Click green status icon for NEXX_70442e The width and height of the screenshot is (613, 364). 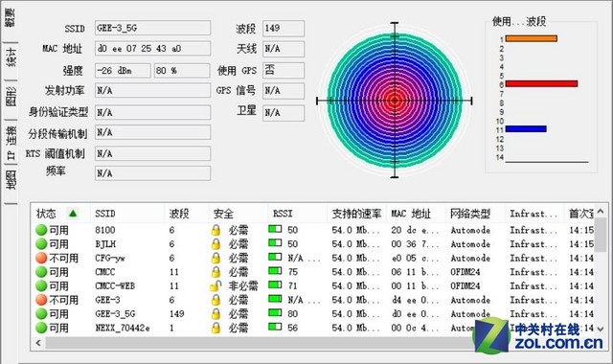(41, 328)
